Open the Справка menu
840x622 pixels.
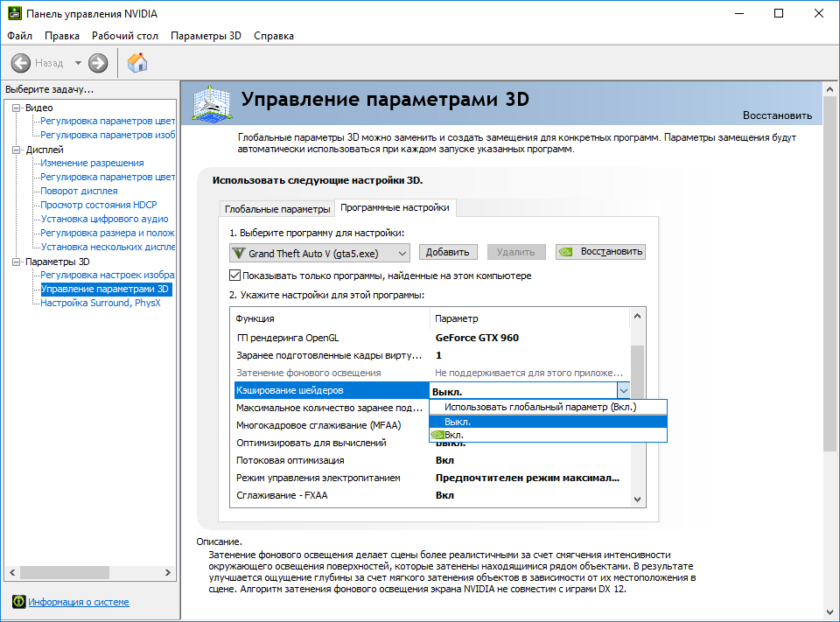[x=274, y=36]
